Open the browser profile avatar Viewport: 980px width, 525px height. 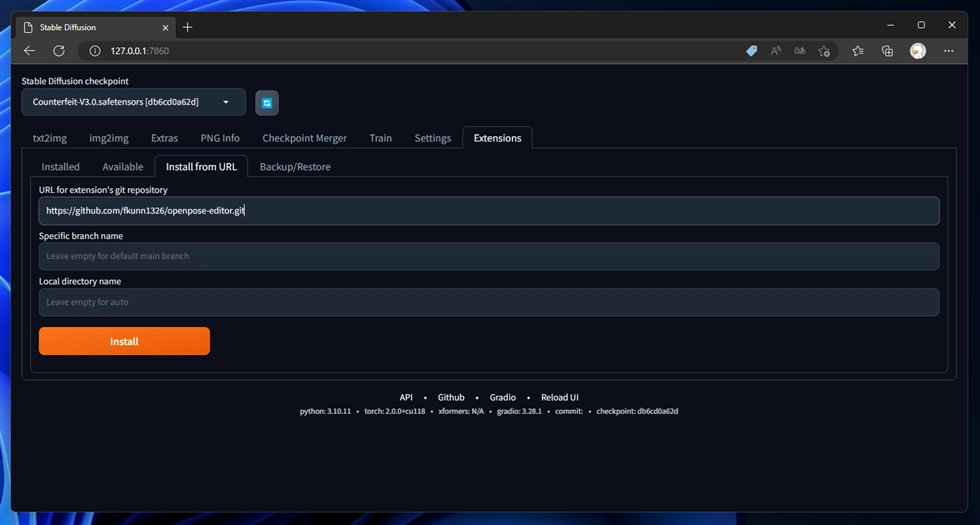[x=918, y=51]
